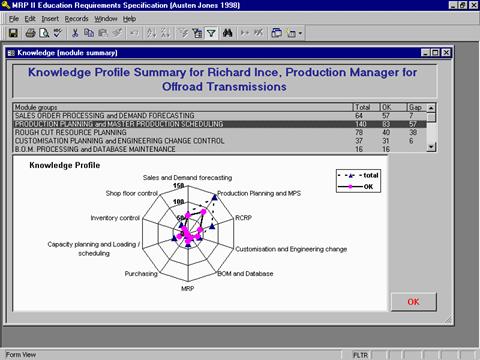
Task: Click the New Record toolbar icon
Action: tap(245, 33)
